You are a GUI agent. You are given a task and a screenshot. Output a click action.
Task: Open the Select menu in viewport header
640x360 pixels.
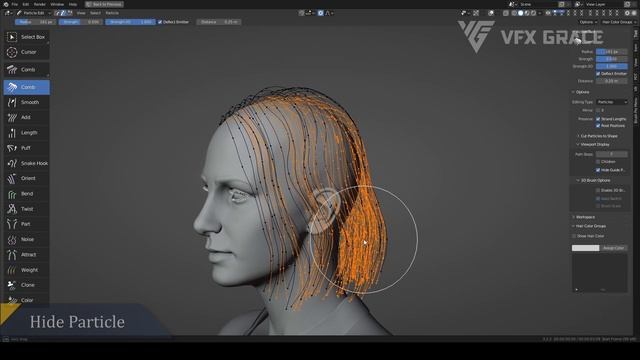point(95,13)
